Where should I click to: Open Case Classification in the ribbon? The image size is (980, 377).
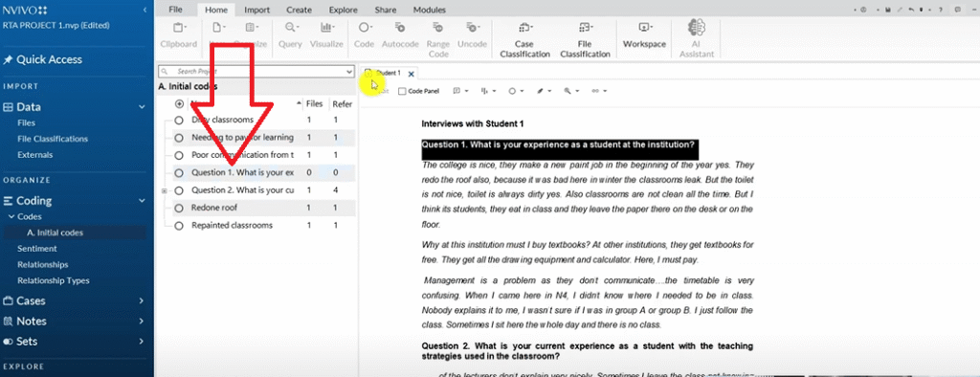pos(524,39)
